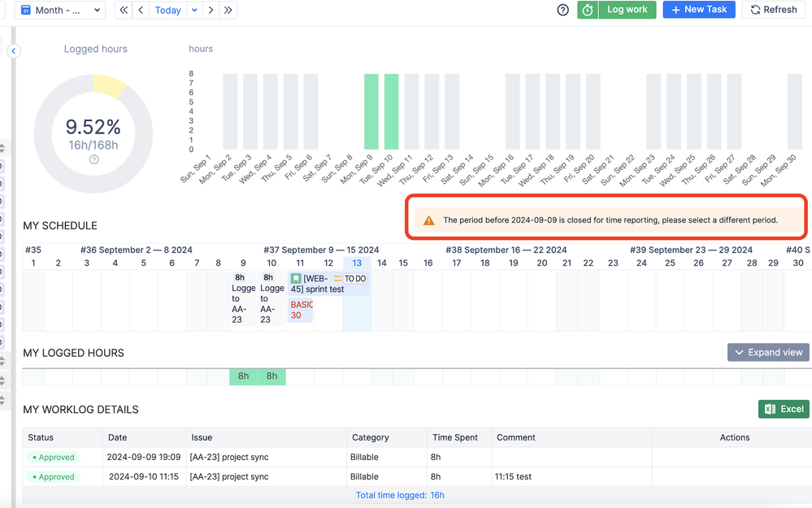Screen dimensions: 812x508
Task: Click the Today button
Action: click(168, 10)
